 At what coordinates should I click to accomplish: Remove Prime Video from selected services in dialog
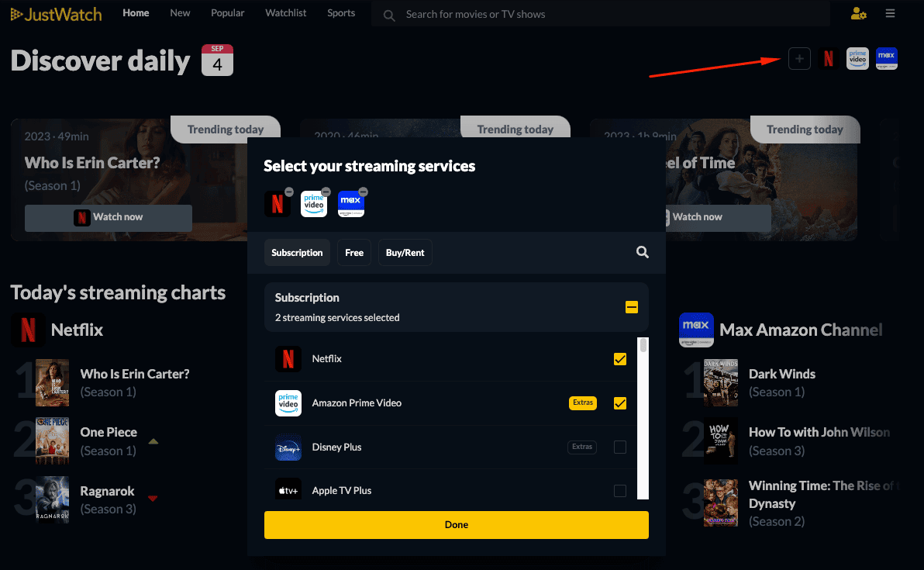point(326,192)
